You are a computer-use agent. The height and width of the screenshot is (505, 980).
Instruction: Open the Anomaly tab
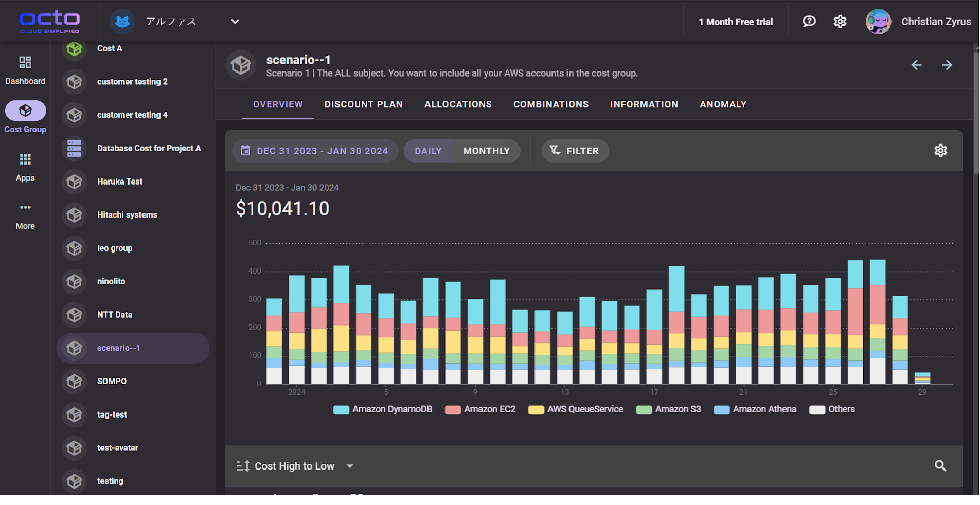723,104
